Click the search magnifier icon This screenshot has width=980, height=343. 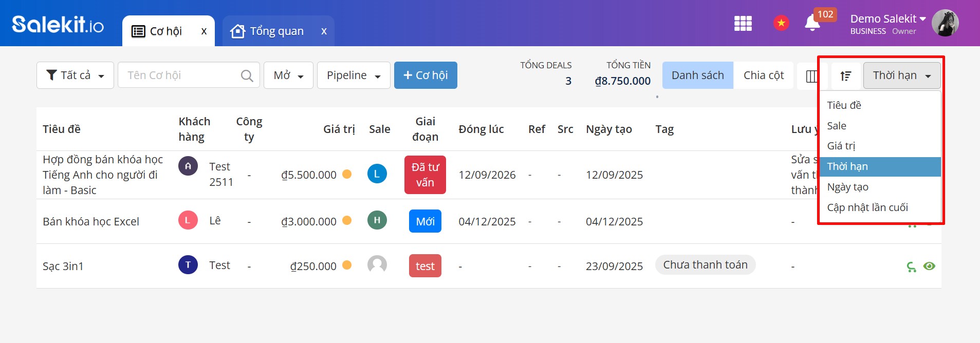(x=247, y=76)
